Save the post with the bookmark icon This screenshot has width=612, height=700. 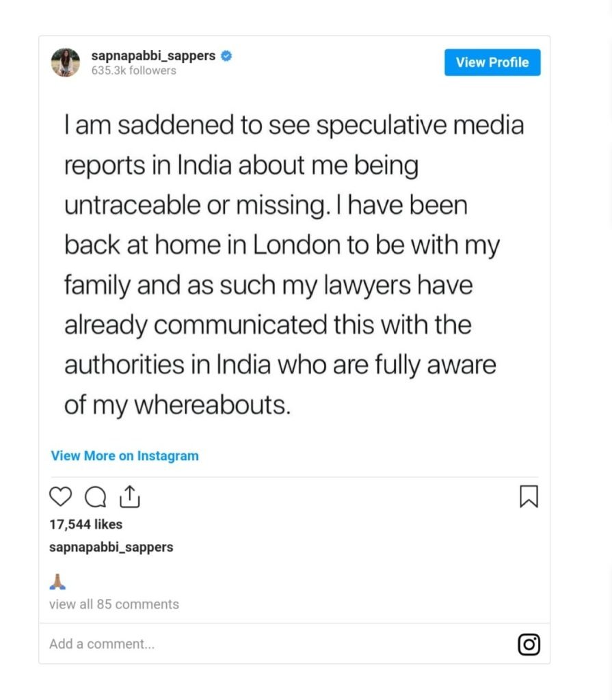click(529, 497)
